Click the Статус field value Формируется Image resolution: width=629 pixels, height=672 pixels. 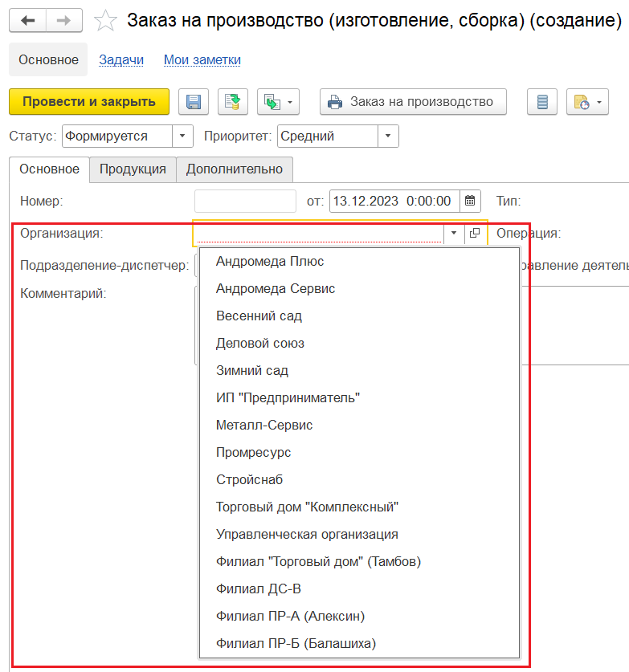pyautogui.click(x=117, y=136)
